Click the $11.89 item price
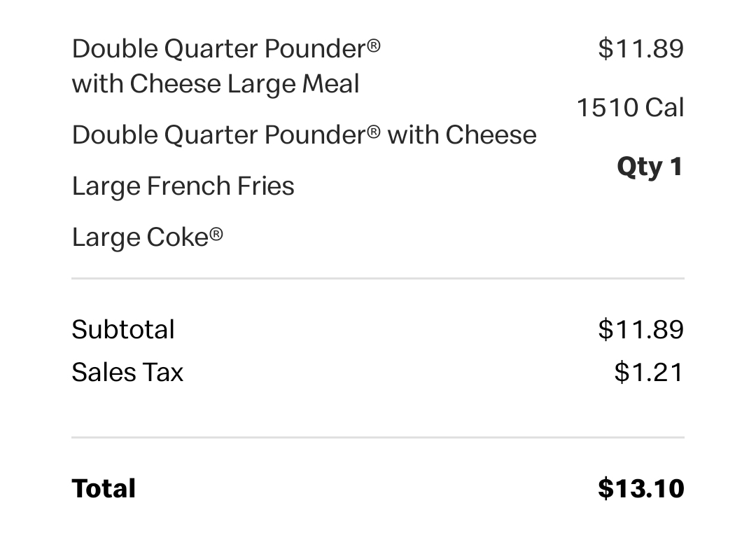The height and width of the screenshot is (538, 756). coord(640,49)
